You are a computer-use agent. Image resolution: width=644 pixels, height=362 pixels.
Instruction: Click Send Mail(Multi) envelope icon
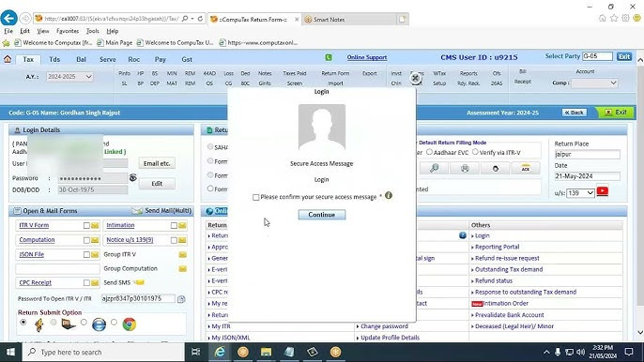137,211
